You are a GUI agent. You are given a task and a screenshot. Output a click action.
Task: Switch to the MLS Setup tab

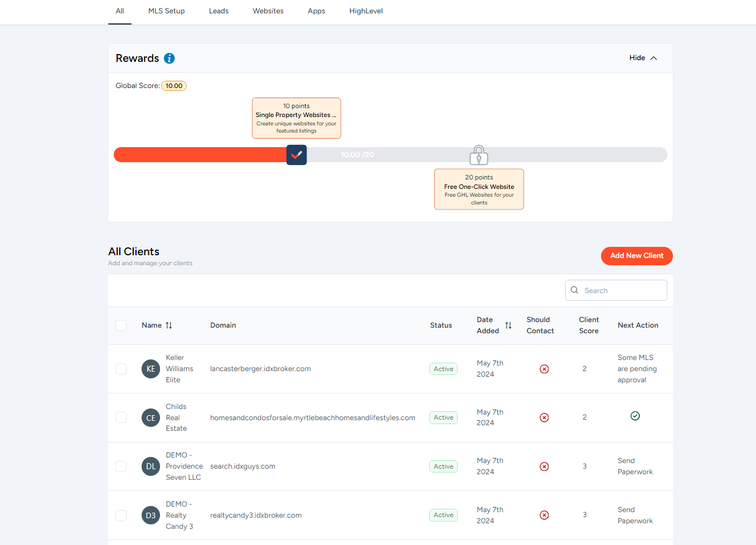click(166, 11)
